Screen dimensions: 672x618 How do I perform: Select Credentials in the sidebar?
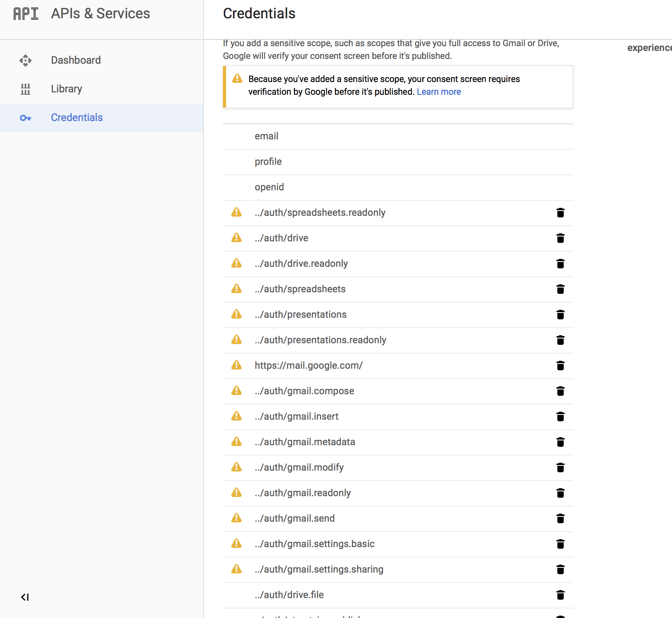77,117
